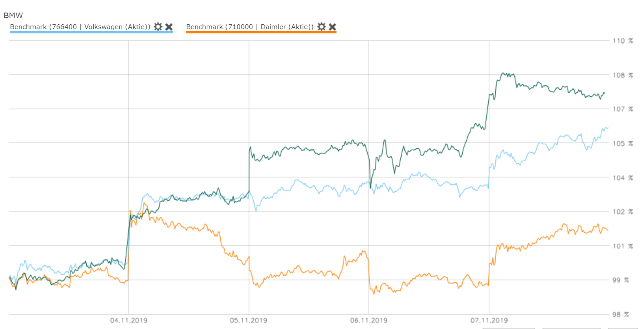Click the 110 % axis label
644x329 pixels.
coord(622,41)
